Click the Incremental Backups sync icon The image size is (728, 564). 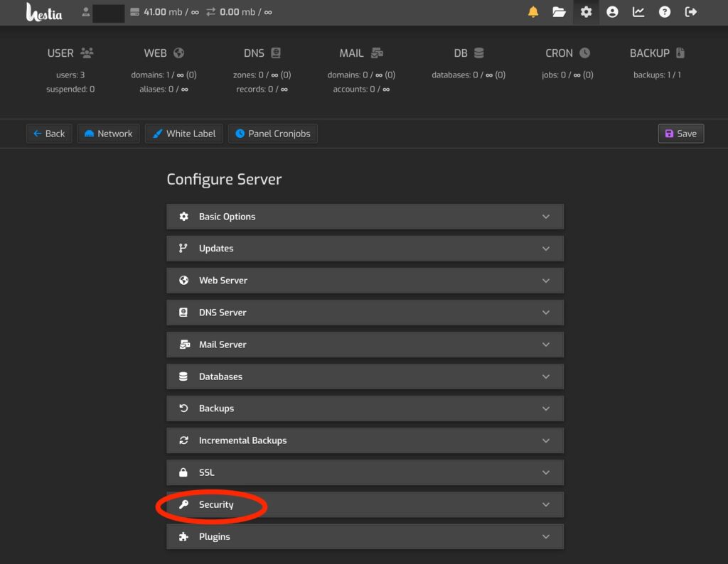click(184, 440)
